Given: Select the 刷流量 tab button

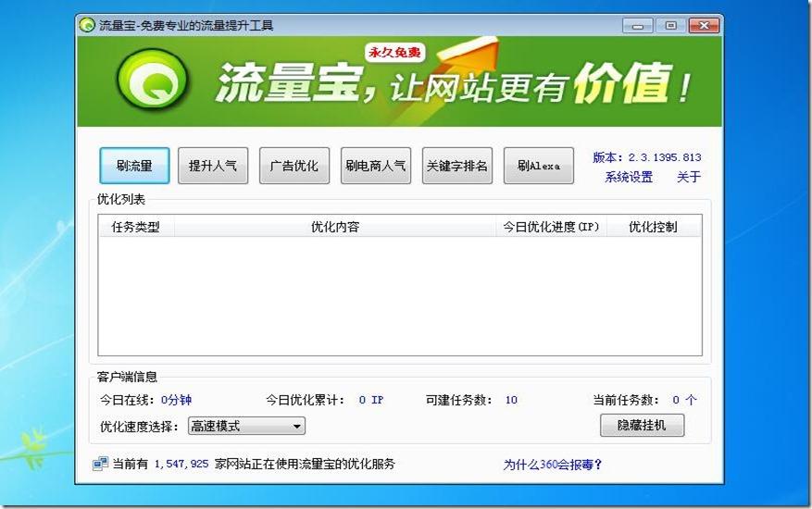Looking at the screenshot, I should [134, 166].
